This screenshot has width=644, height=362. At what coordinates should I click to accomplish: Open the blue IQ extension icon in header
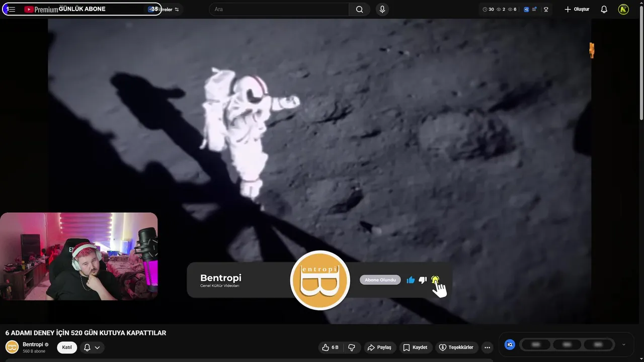[526, 9]
